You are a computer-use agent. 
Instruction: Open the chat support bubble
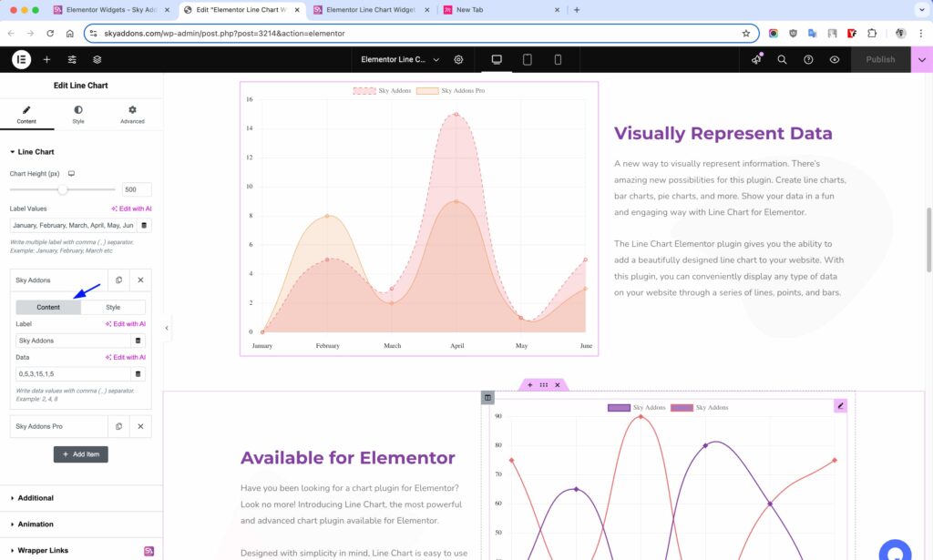(895, 551)
